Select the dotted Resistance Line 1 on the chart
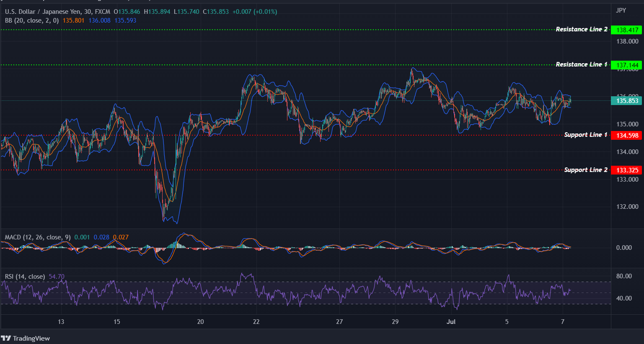The image size is (644, 344). click(x=293, y=65)
